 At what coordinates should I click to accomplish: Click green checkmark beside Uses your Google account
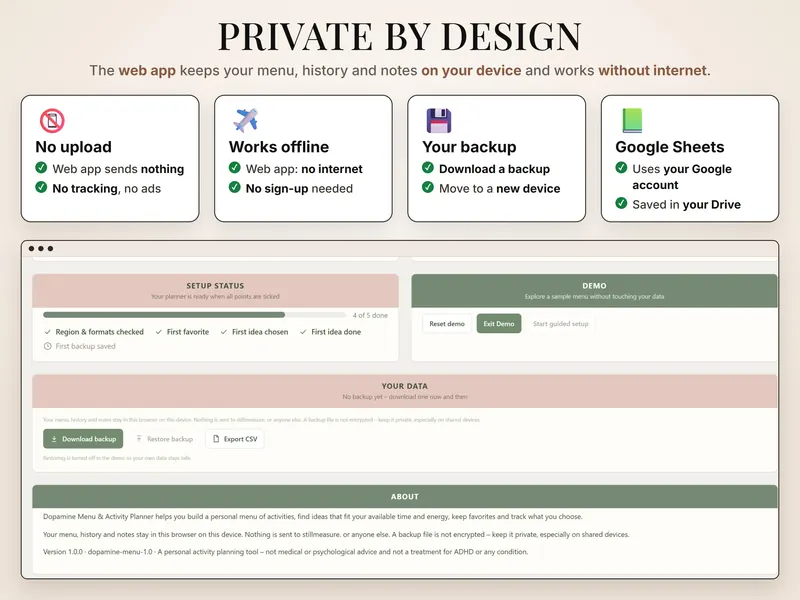pos(621,167)
